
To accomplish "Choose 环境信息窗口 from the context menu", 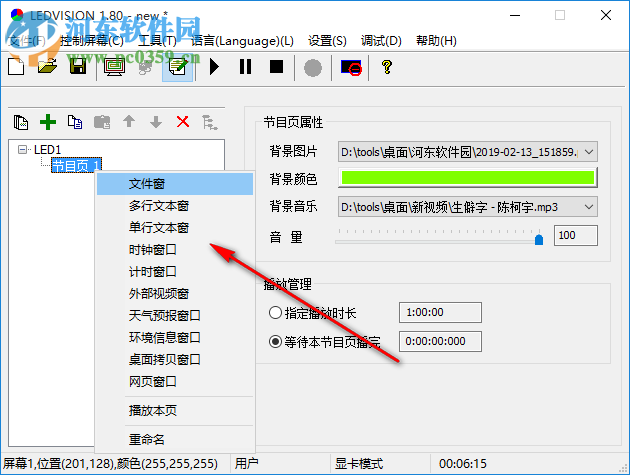I will tap(175, 337).
